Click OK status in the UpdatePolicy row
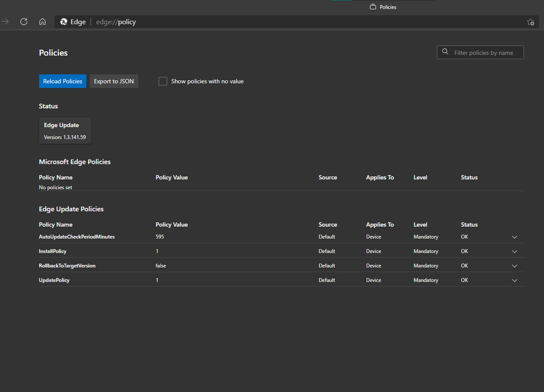The image size is (544, 392). 464,280
